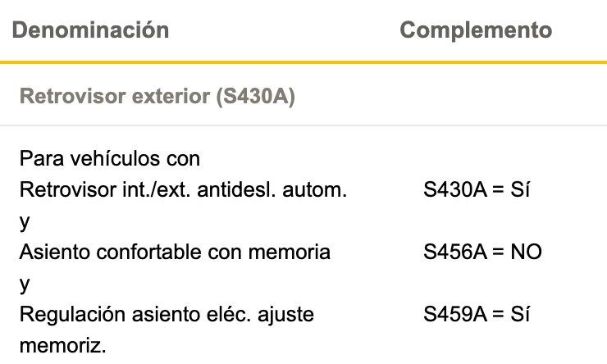Click the yellow divider line under the headers
Screen dimensions: 607x364
click(303, 61)
